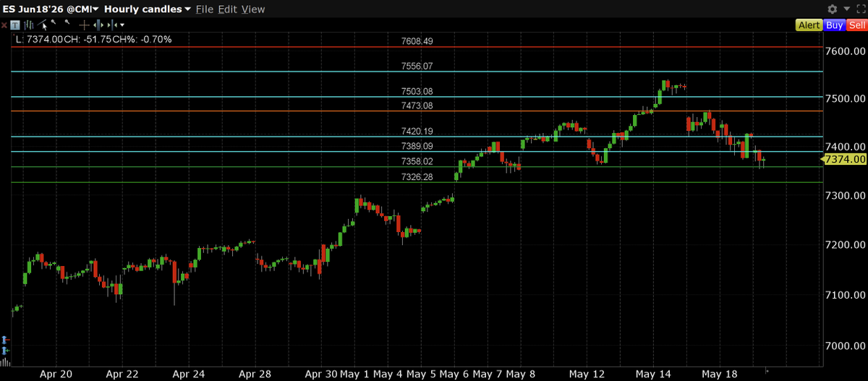The height and width of the screenshot is (381, 868).
Task: Click the 7000.00 price axis label
Action: pyautogui.click(x=845, y=346)
